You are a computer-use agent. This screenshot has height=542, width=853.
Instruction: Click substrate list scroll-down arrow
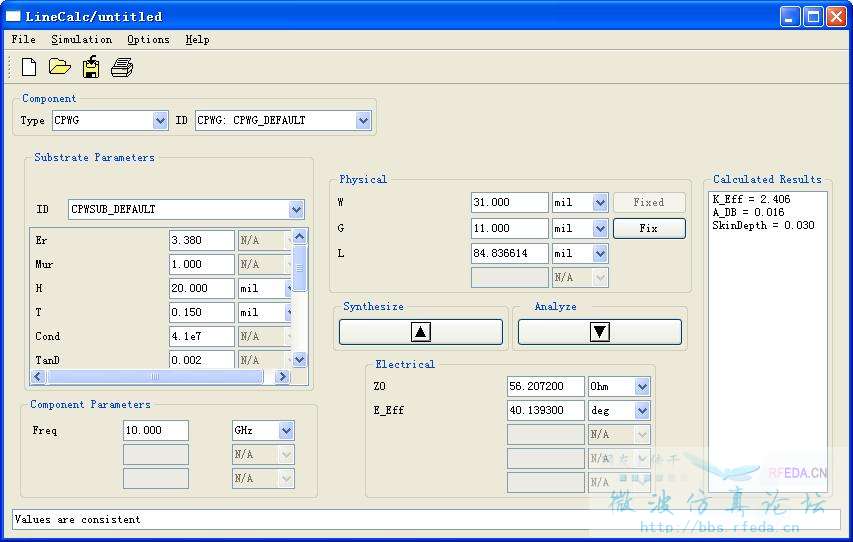(300, 360)
